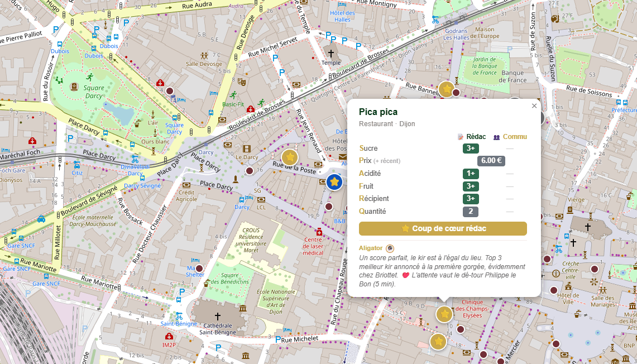Click the dark red marker near Salle Devosge
This screenshot has width=637, height=364.
170,91
